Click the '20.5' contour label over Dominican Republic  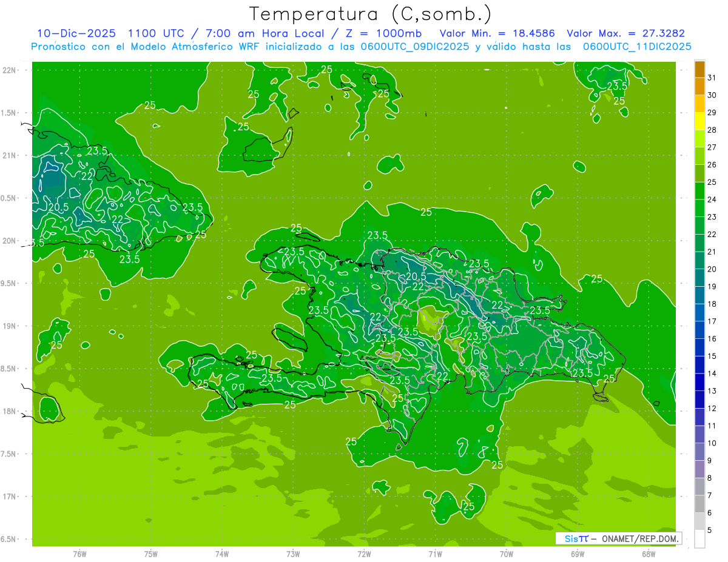pyautogui.click(x=416, y=276)
